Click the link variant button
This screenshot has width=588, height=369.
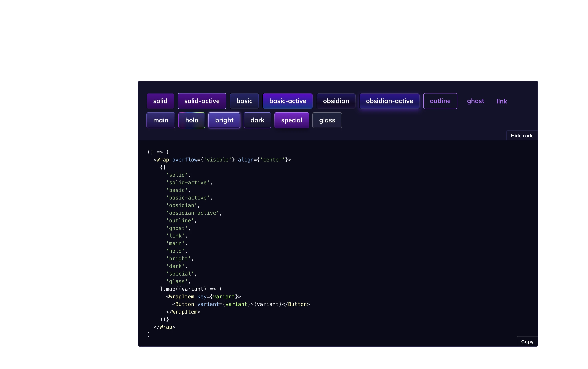point(502,101)
